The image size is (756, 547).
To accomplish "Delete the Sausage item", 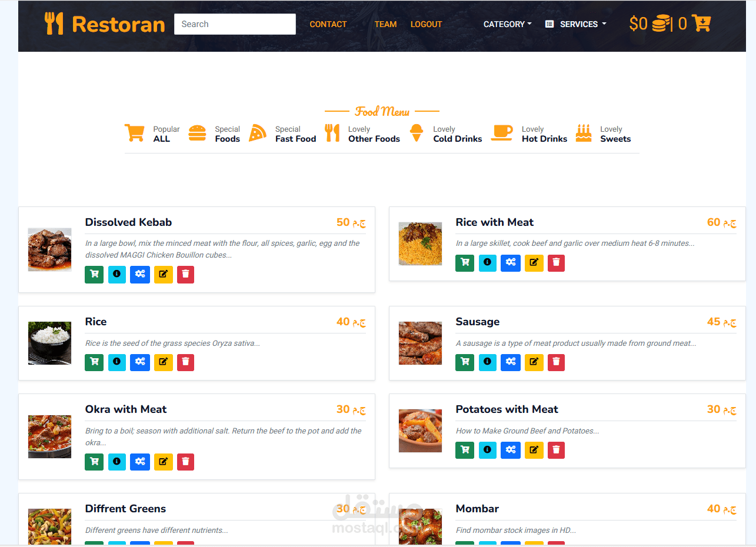I will coord(557,362).
